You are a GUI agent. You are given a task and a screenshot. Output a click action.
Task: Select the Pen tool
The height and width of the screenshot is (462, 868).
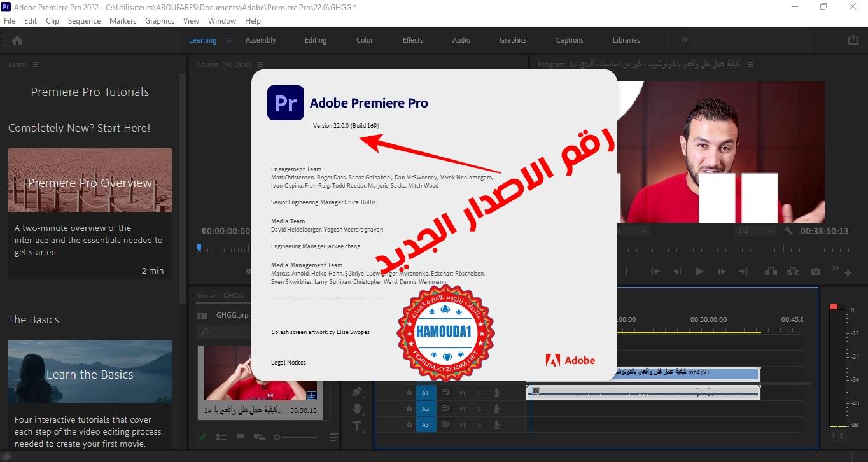coord(357,392)
